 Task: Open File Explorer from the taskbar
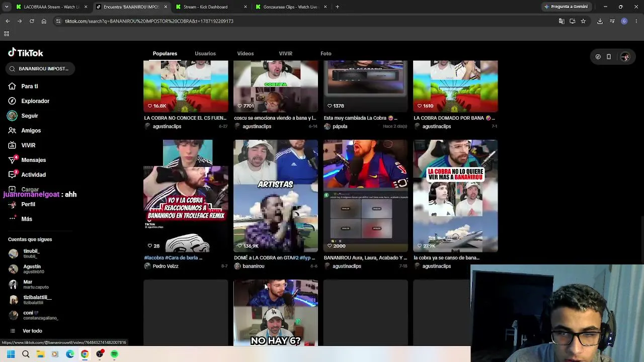40,354
